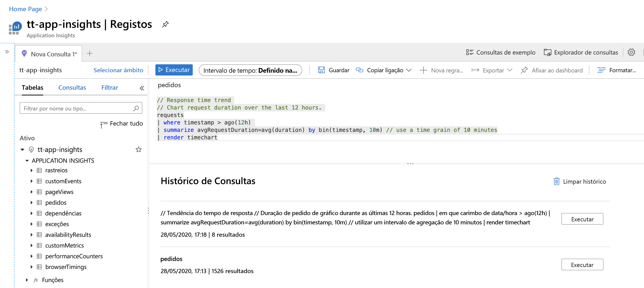The image size is (644, 288).
Task: Click Limpar histórico trash icon
Action: click(556, 182)
